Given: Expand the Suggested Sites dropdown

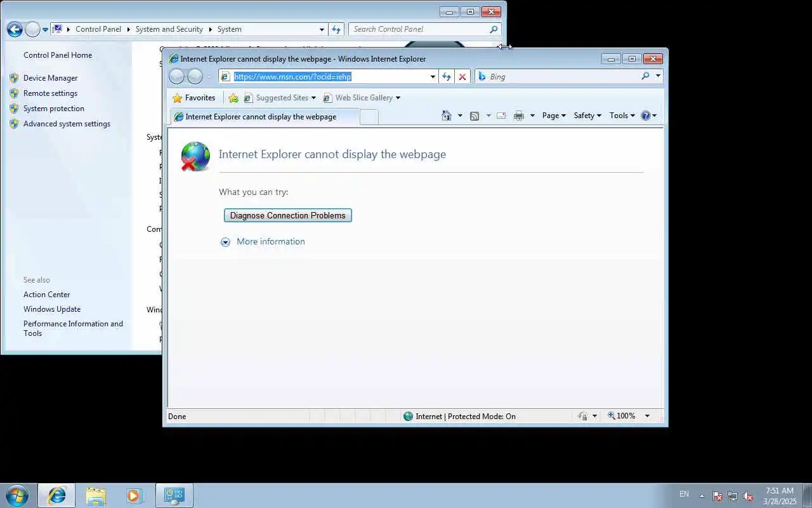Looking at the screenshot, I should 313,98.
